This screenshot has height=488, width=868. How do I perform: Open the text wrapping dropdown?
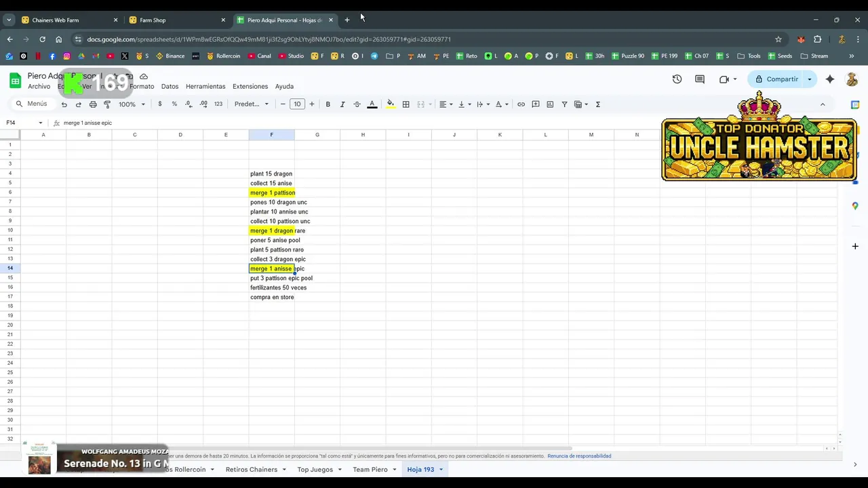(483, 104)
